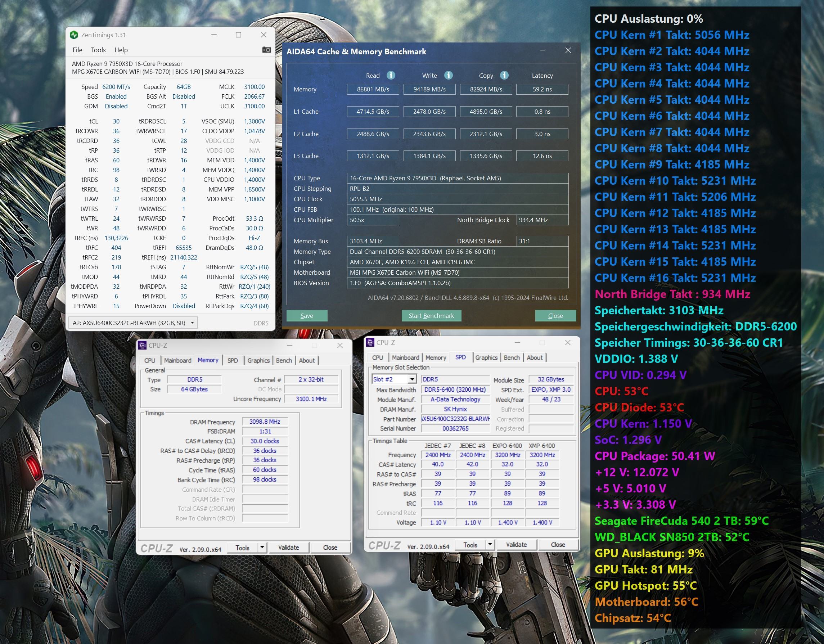Open the Bench tab in CPU-Z Memory window

pos(284,360)
